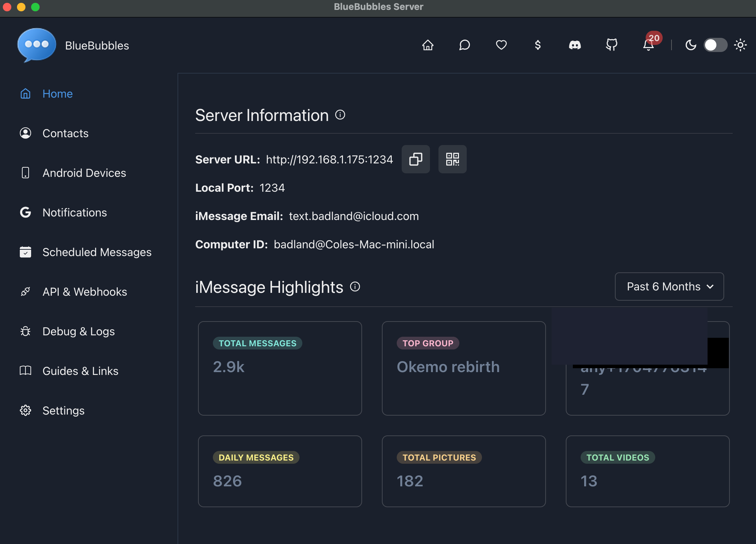Toggle between dark and light mode
Image resolution: width=756 pixels, height=544 pixels.
715,45
